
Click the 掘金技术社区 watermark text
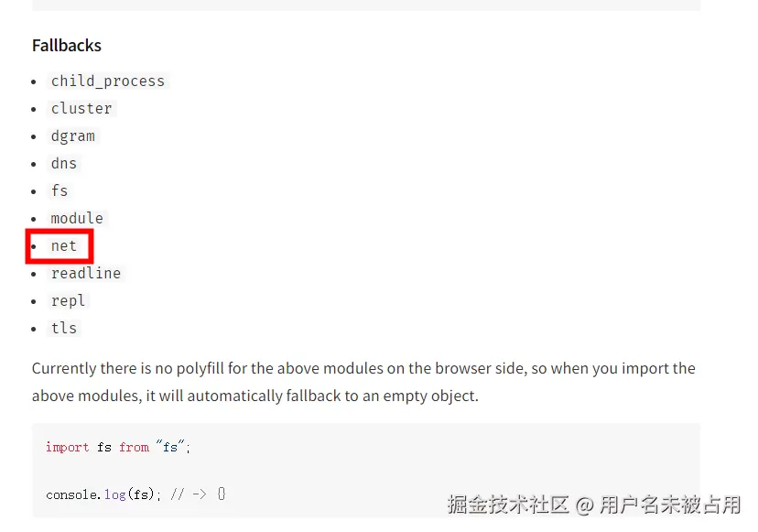click(508, 504)
